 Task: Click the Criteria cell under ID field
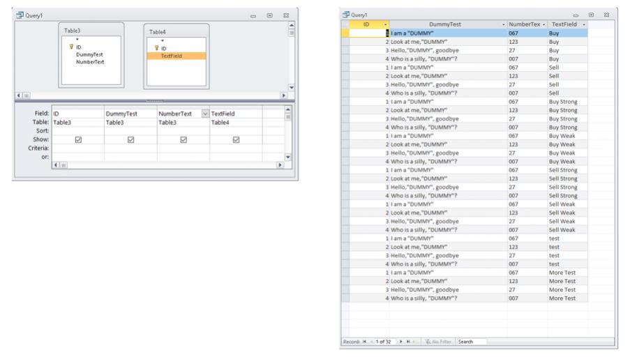78,149
